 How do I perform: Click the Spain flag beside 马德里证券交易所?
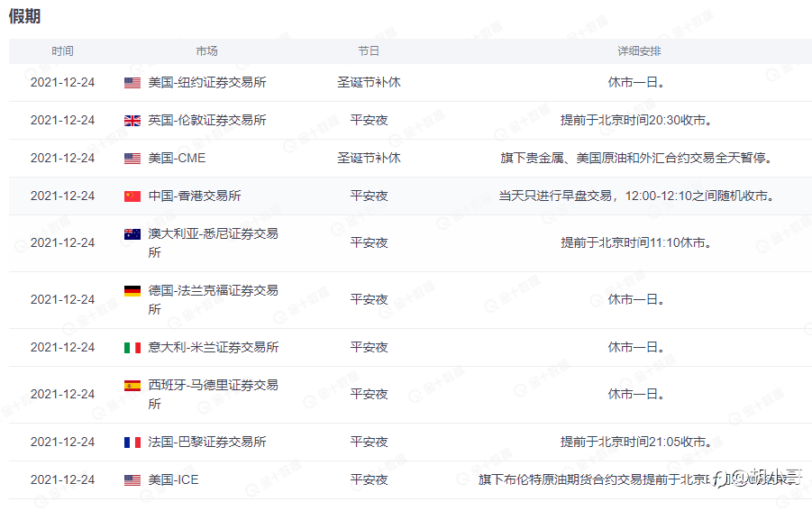[x=132, y=385]
